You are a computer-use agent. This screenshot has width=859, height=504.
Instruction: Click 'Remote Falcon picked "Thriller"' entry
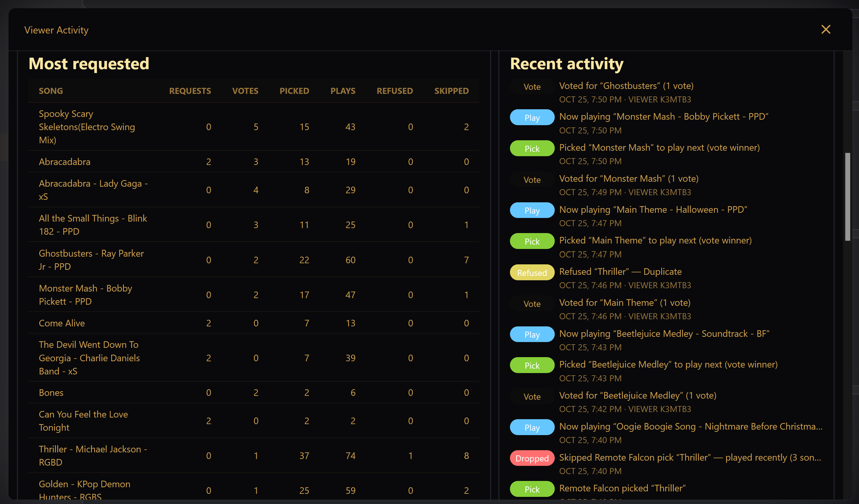(x=622, y=488)
